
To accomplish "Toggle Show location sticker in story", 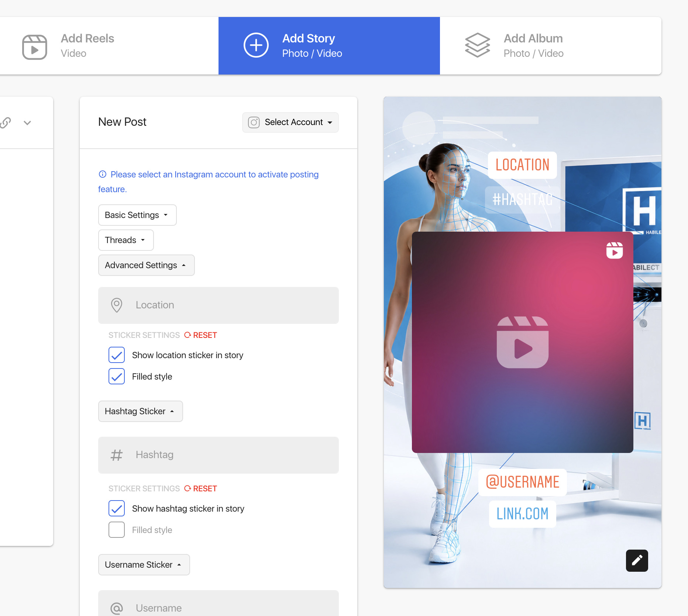I will [117, 355].
